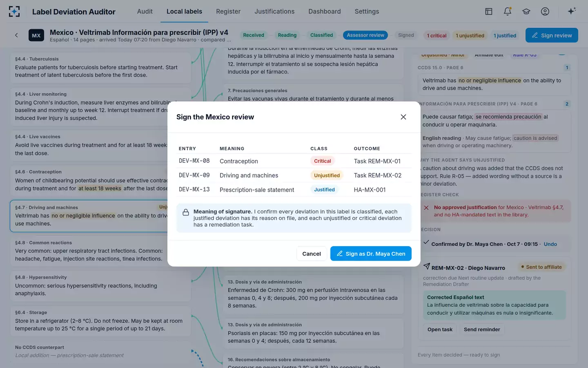Open the Dashboard tab
Image resolution: width=588 pixels, height=368 pixels.
click(x=325, y=11)
